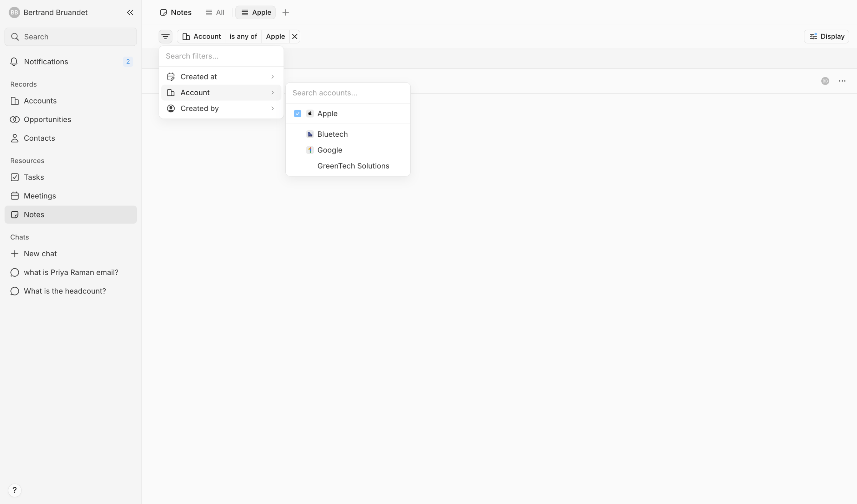
Task: Select Bluetech in accounts list
Action: (x=348, y=134)
